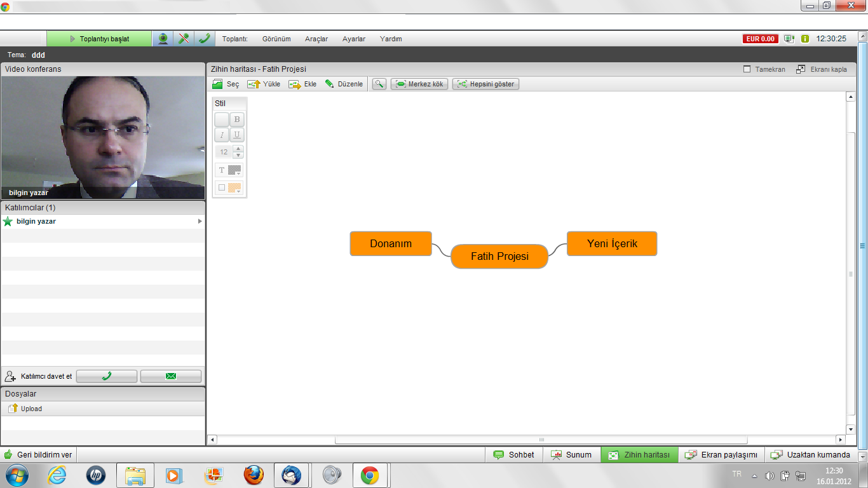868x488 pixels.
Task: Invite participant by email envelope button
Action: (171, 376)
